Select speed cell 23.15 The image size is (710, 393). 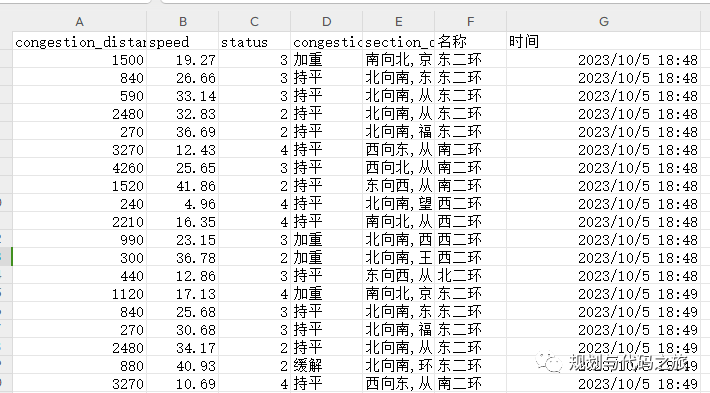click(x=182, y=240)
